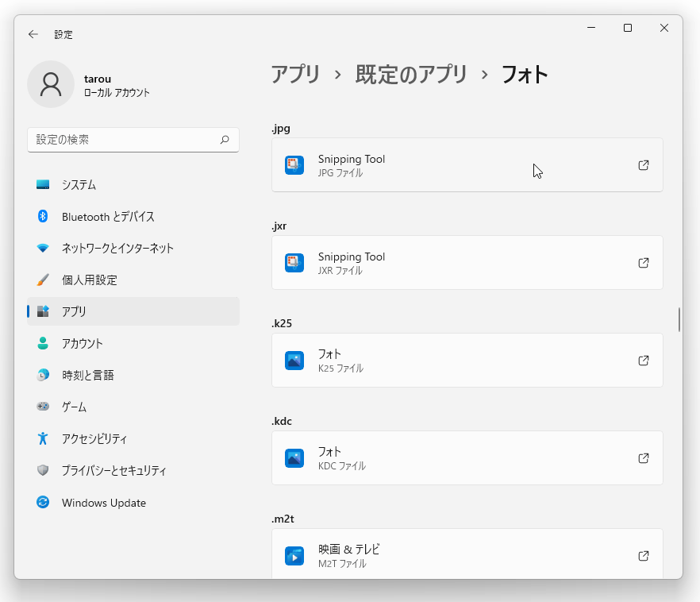Click the システム monitor icon
Image resolution: width=700 pixels, height=602 pixels.
(x=43, y=184)
